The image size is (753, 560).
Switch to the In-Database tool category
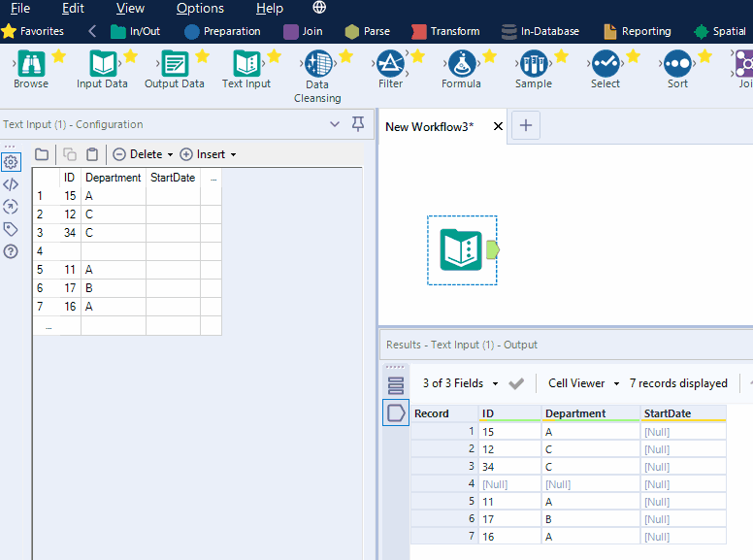540,31
